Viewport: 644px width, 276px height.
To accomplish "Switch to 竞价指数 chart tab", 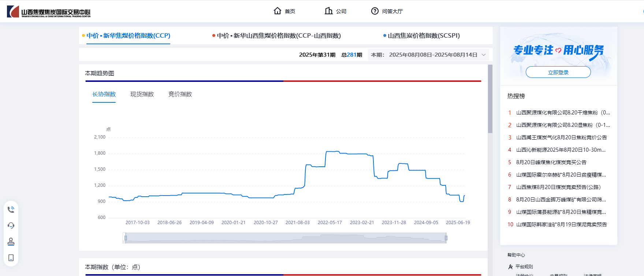I will point(180,94).
